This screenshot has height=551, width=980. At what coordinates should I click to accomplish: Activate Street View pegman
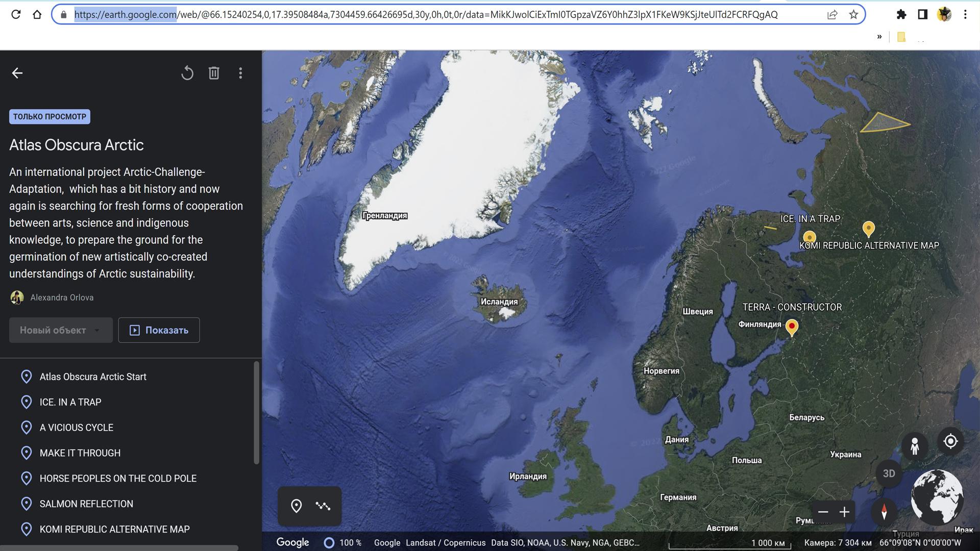click(x=915, y=446)
